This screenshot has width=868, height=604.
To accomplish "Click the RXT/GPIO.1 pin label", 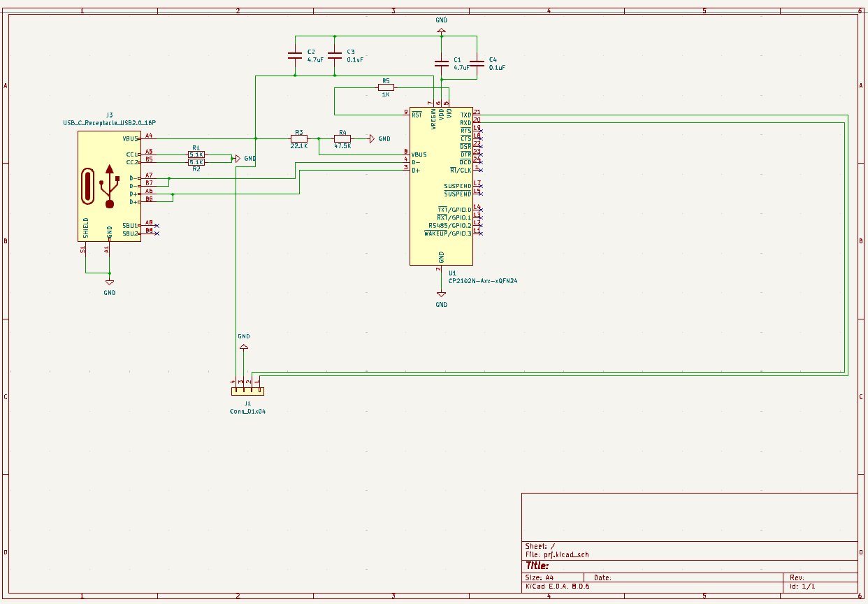I will (454, 217).
